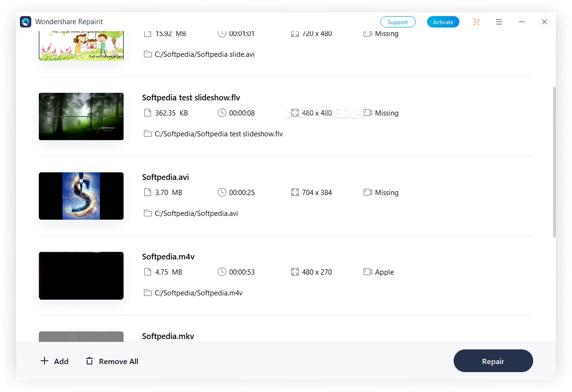
Task: Click the Wondershare Repairit logo icon
Action: click(26, 22)
